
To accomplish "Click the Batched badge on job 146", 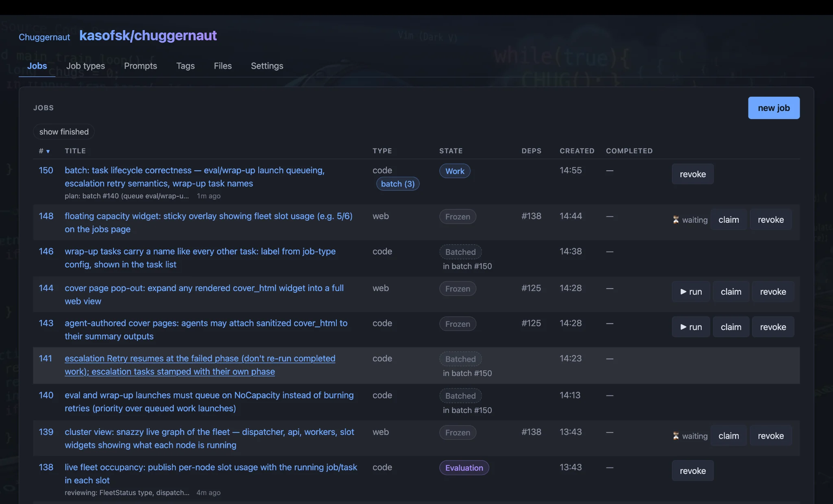I will pos(460,252).
